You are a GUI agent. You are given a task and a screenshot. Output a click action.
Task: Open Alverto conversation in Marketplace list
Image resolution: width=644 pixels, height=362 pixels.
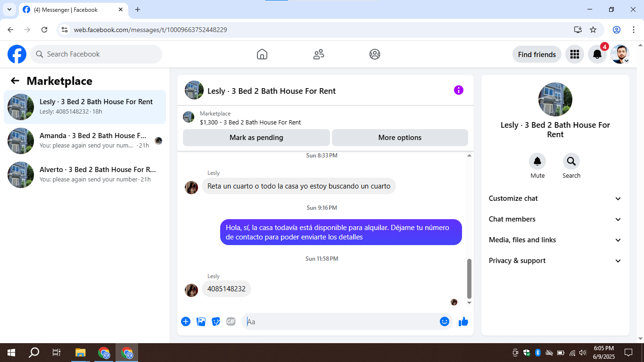click(x=85, y=175)
